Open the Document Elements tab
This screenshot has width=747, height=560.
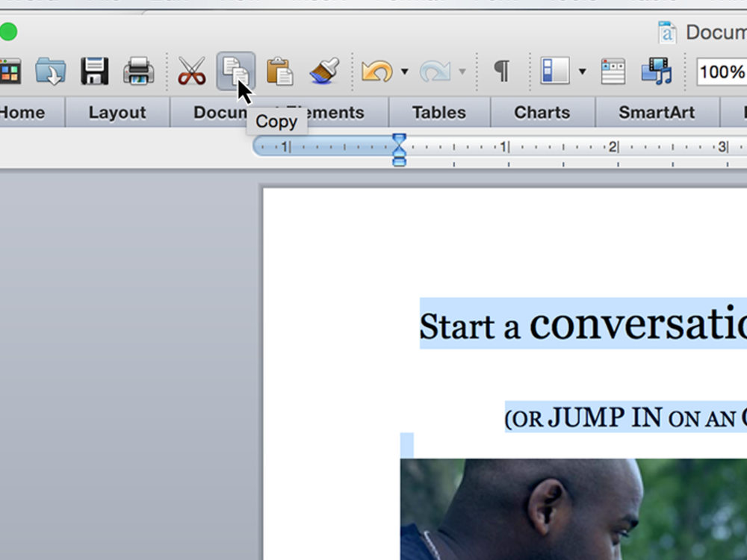point(279,113)
